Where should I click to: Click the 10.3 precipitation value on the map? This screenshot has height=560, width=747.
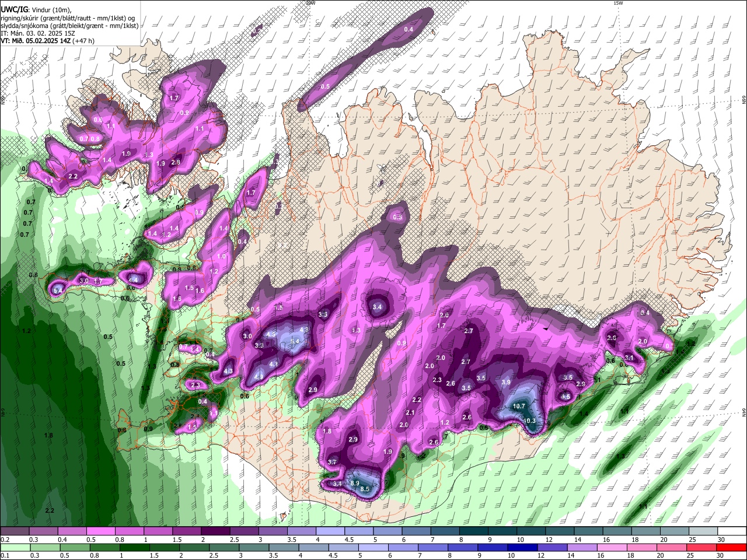tap(529, 421)
